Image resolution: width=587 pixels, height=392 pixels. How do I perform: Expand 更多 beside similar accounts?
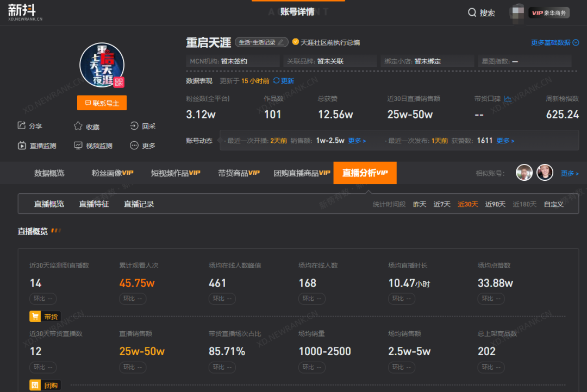coord(569,173)
